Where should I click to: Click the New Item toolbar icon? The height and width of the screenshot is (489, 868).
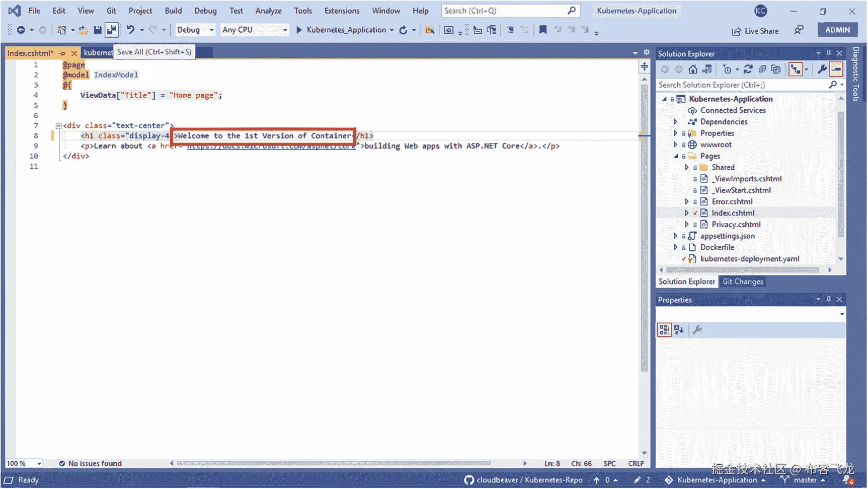coord(61,30)
